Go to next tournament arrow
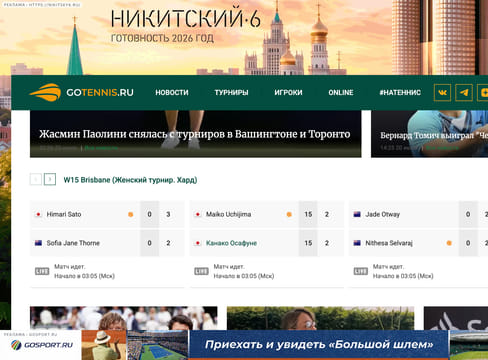The height and width of the screenshot is (360, 488). click(x=50, y=179)
